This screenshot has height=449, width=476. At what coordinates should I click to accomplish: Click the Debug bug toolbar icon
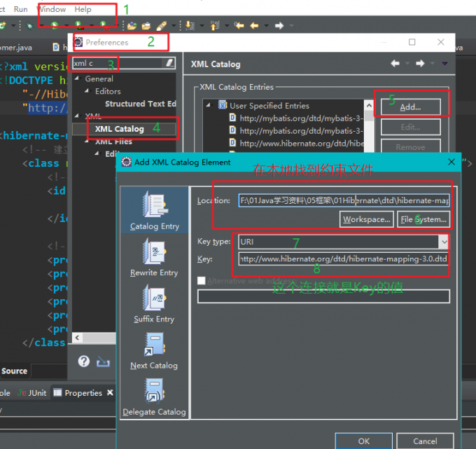click(29, 26)
